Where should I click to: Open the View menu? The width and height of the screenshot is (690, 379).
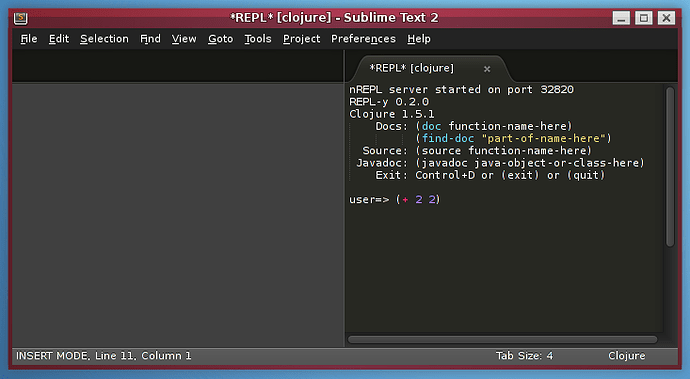point(184,39)
